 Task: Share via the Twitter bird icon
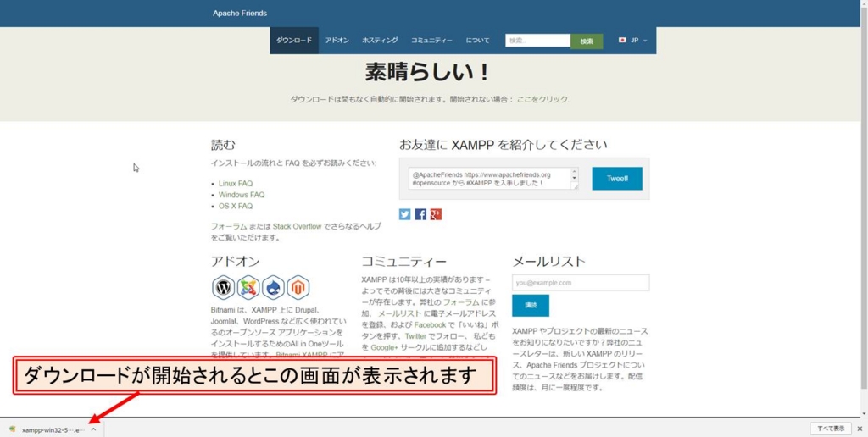coord(404,214)
